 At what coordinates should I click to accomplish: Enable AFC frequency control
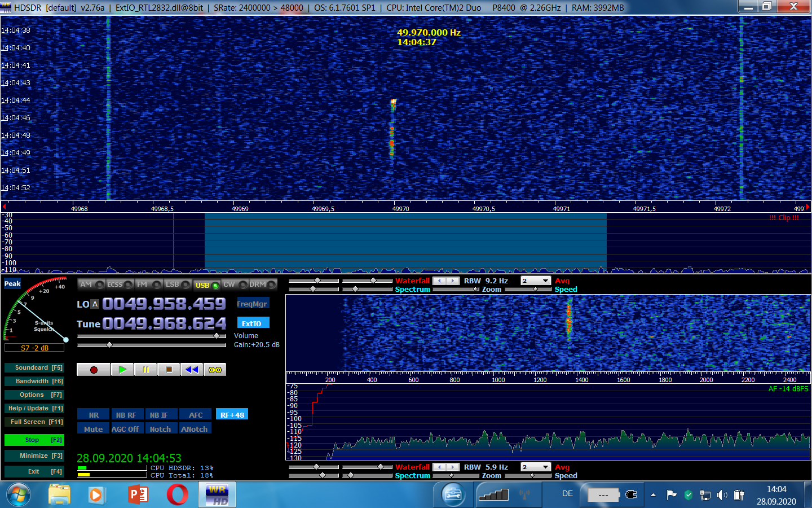195,415
